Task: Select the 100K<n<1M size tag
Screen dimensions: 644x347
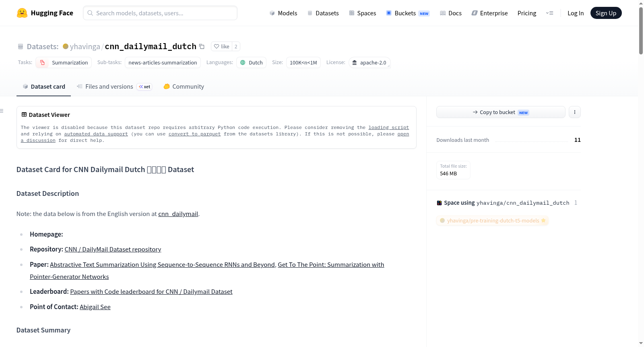Action: tap(303, 62)
